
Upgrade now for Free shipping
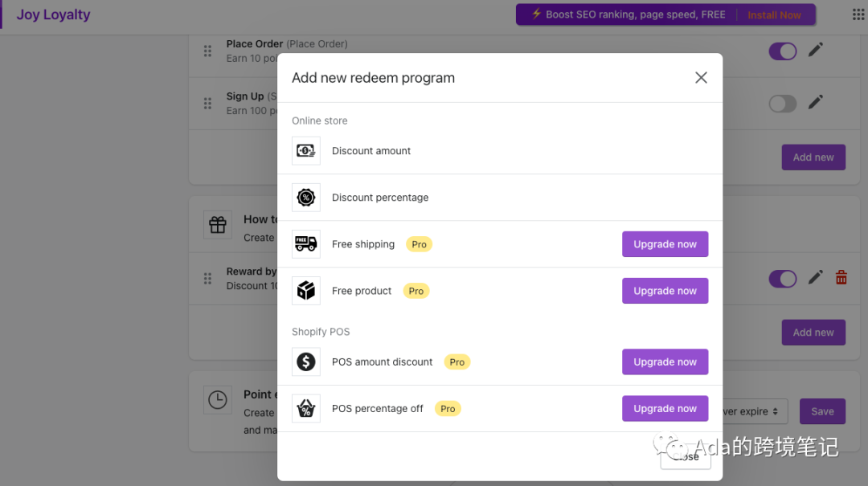(665, 244)
